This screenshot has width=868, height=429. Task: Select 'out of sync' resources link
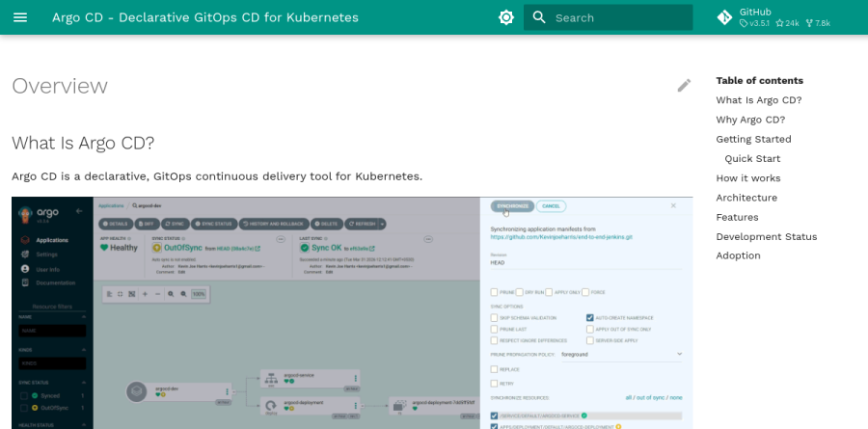(x=652, y=397)
